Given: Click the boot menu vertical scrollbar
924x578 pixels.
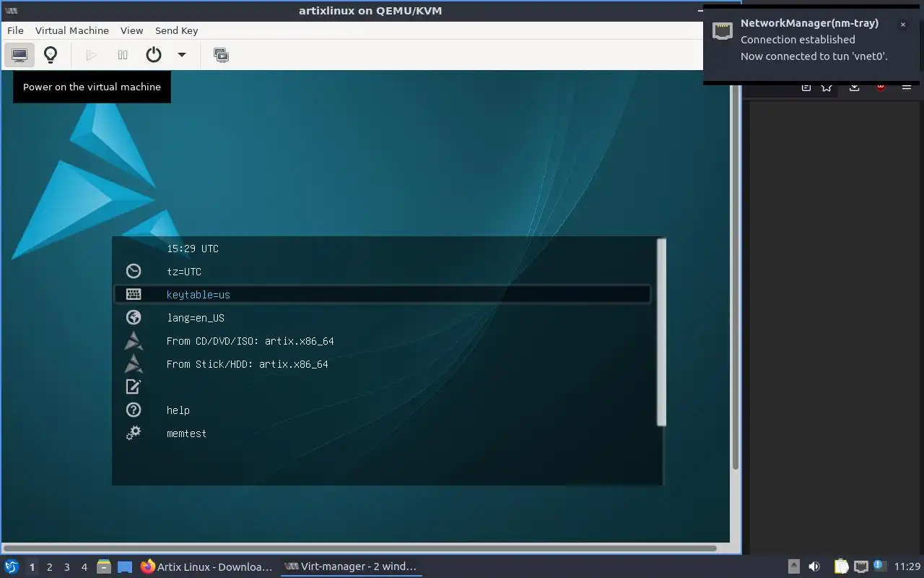Looking at the screenshot, I should [661, 332].
